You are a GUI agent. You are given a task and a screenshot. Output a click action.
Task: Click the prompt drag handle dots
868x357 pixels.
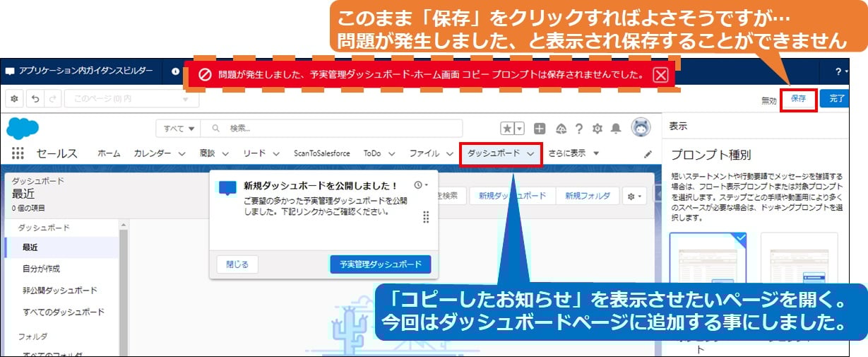426,217
